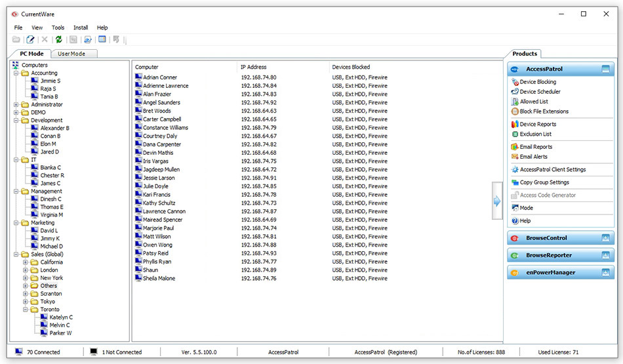
Task: Select computer Jimmie S in Accounting
Action: pyautogui.click(x=50, y=81)
